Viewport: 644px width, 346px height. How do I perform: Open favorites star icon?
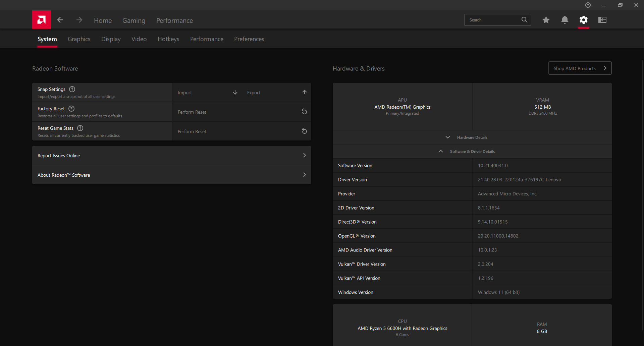tap(546, 20)
